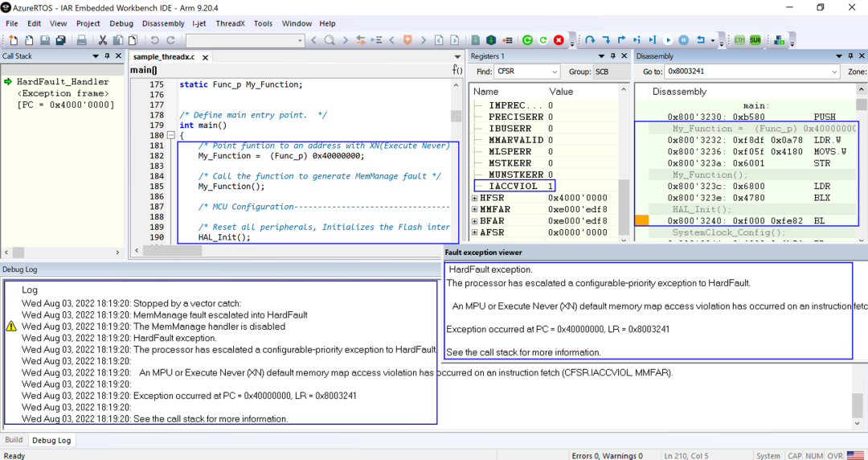Click the Replace toolbar icon with orange arrows
The image size is (868, 460).
tap(361, 40)
